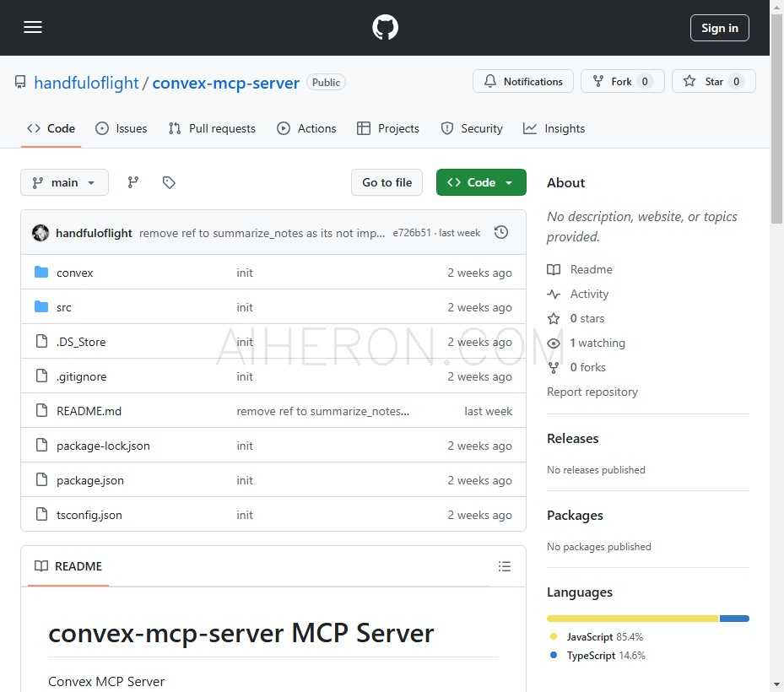Viewport: 784px width, 692px height.
Task: Open commit hash e726b51
Action: click(412, 233)
